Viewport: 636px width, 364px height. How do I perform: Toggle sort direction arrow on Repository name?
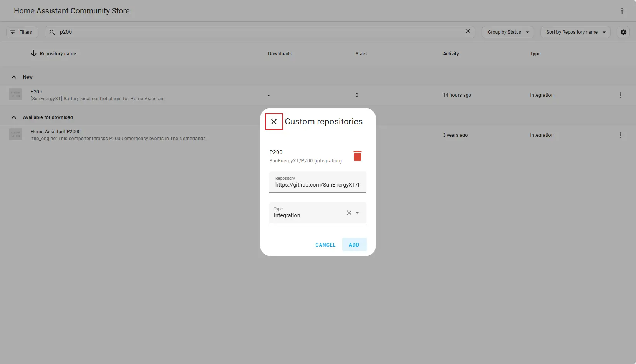(34, 53)
